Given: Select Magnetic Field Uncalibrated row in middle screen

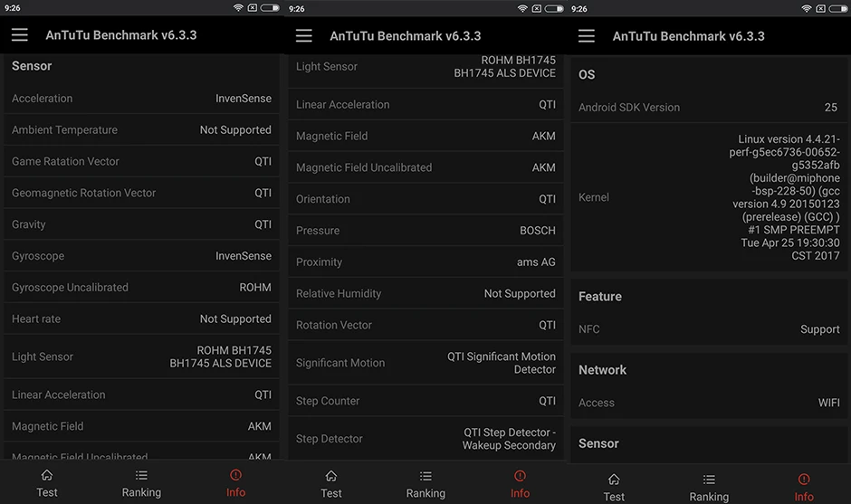Looking at the screenshot, I should point(425,167).
